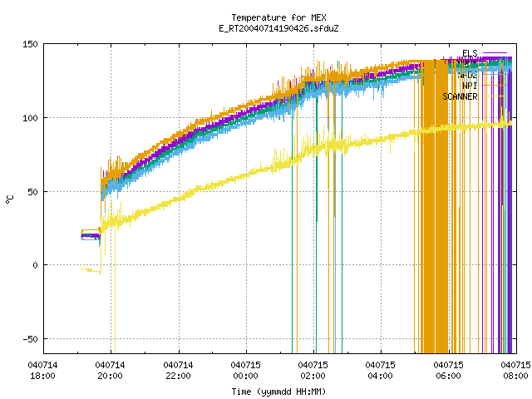Click the y-axis tick label '-50'
The width and height of the screenshot is (532, 399).
pyautogui.click(x=30, y=339)
